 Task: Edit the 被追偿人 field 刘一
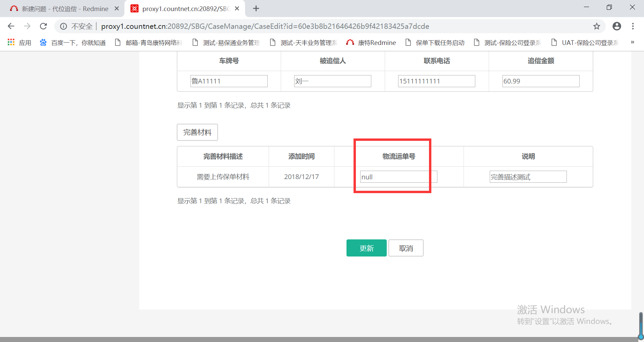[333, 81]
